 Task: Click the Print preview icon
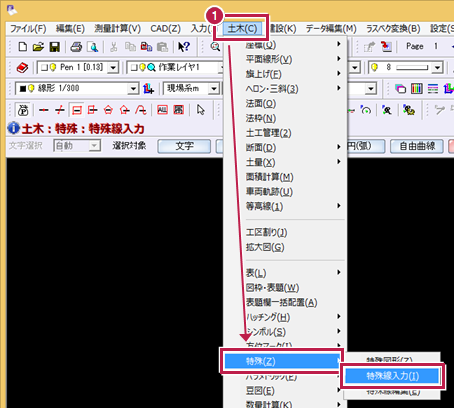[x=92, y=47]
